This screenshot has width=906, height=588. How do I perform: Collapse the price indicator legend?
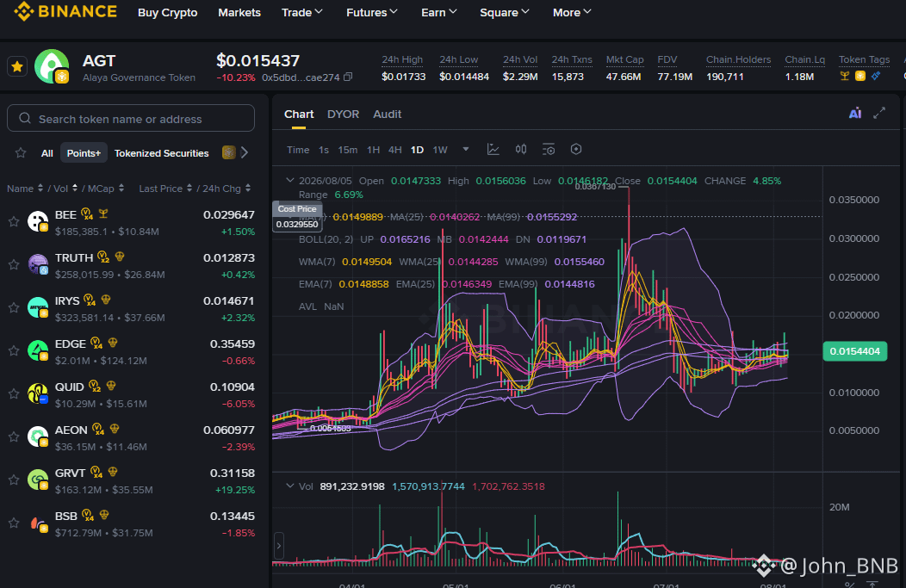[x=290, y=181]
